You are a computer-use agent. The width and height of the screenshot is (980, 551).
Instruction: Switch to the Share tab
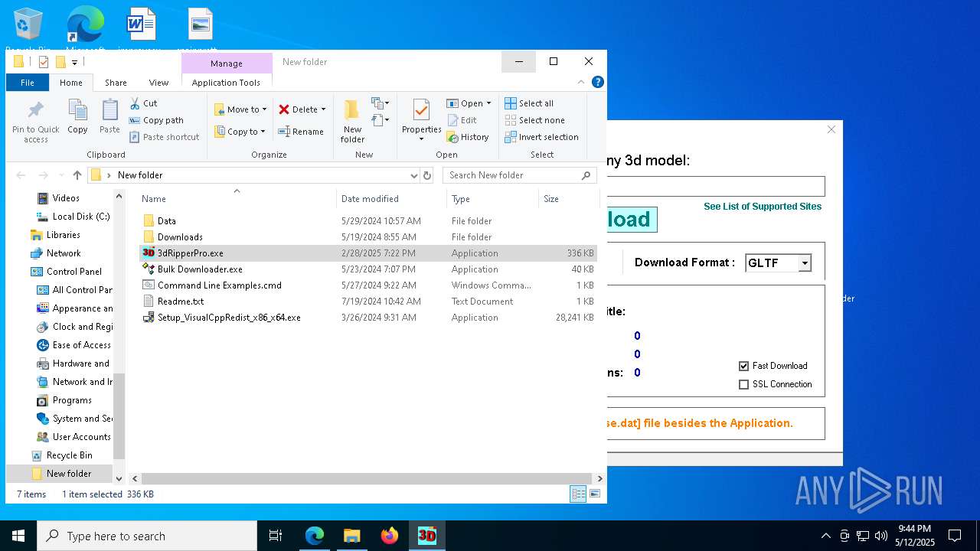tap(116, 83)
